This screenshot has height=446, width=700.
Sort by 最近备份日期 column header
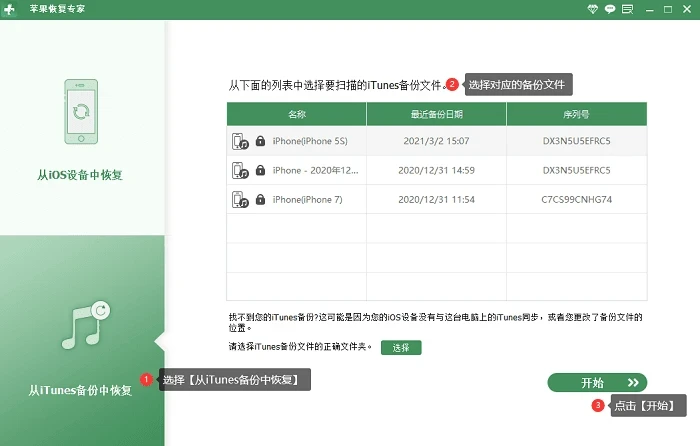pyautogui.click(x=437, y=114)
